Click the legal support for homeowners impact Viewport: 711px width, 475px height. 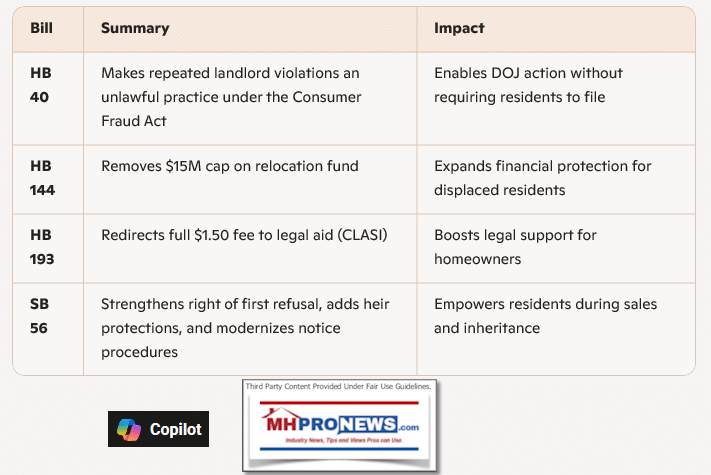(x=515, y=247)
